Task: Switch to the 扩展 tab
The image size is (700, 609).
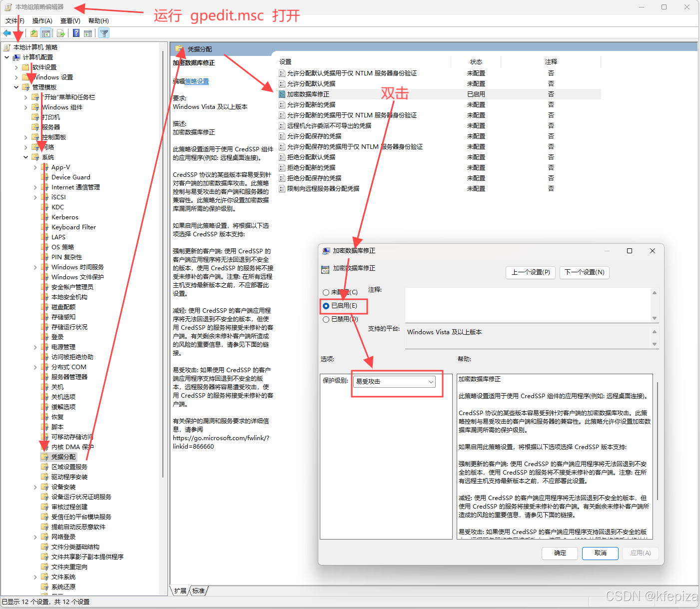Action: (180, 591)
